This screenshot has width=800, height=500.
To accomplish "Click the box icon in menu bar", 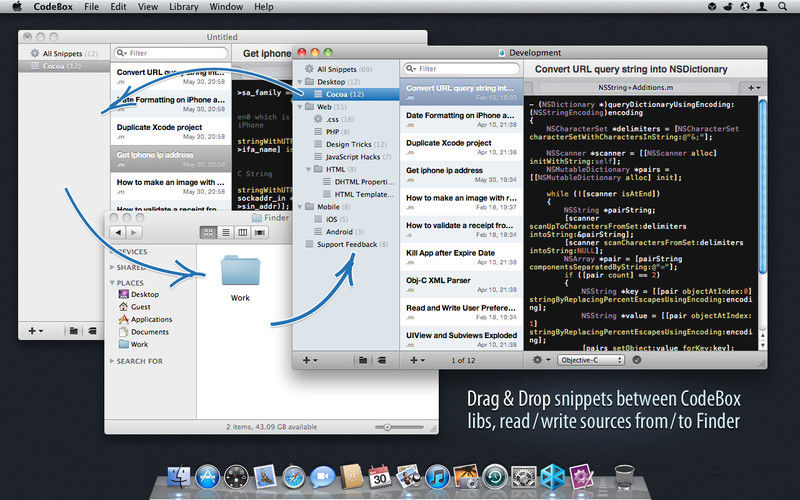I will point(712,7).
